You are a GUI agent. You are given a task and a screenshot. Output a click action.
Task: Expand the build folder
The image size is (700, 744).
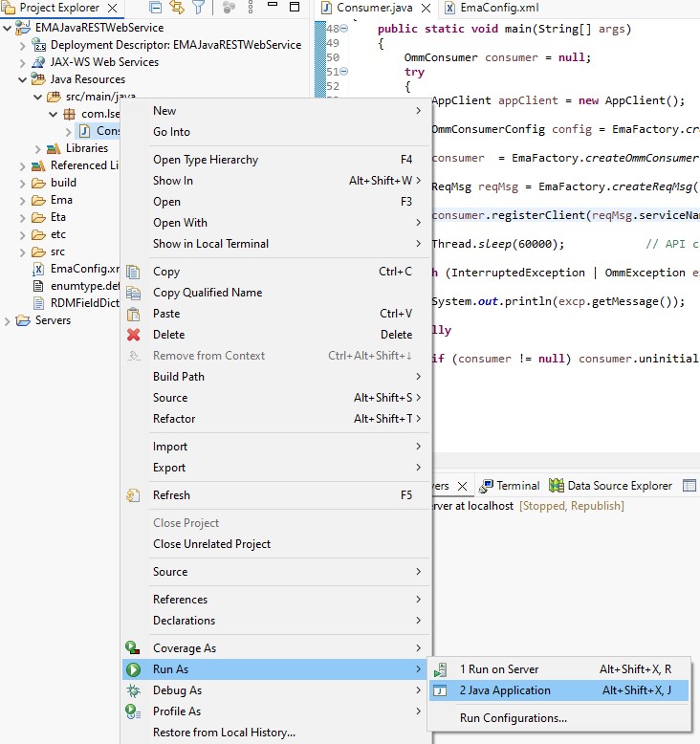[x=22, y=184]
